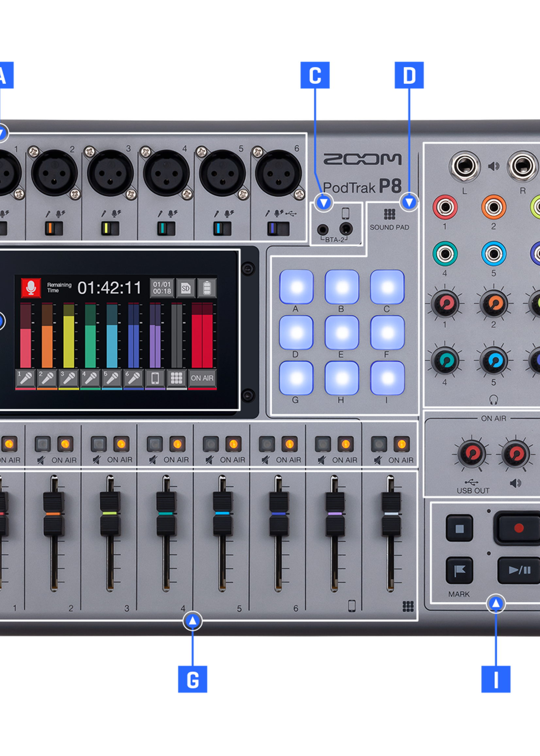This screenshot has width=540, height=756.
Task: Select mic channel 6 icon on the touchscreen
Action: 134,379
